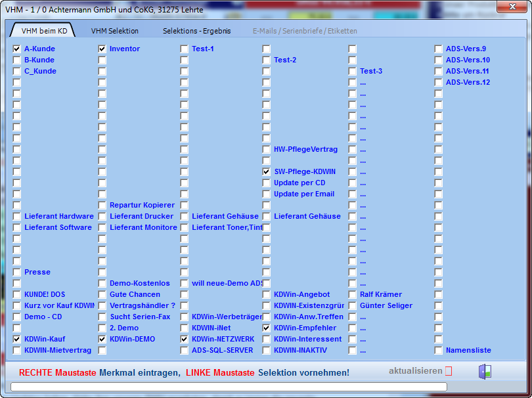Uncheck the A-Kunde checkbox
The width and height of the screenshot is (532, 398).
[x=16, y=49]
